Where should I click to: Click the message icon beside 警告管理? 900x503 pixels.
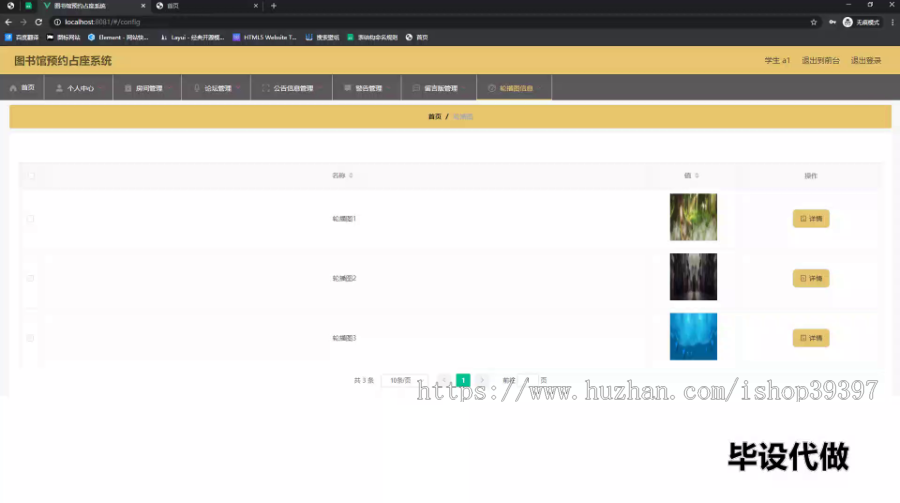coord(348,88)
